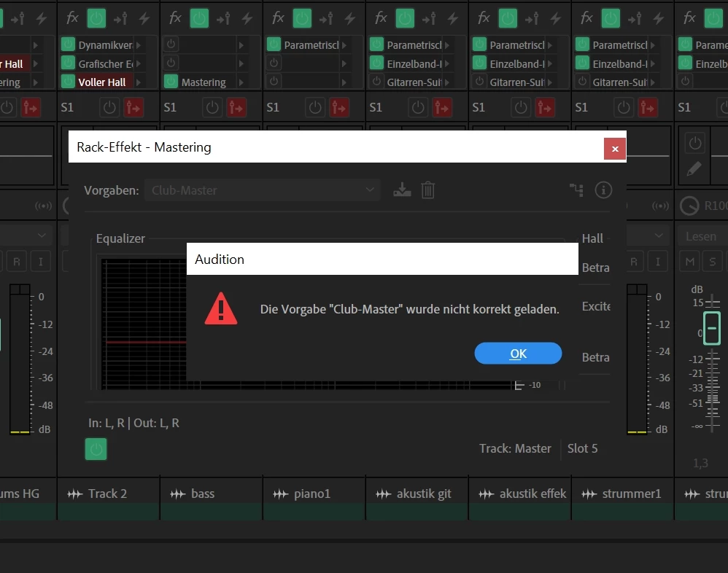Select the strummer1 track label
This screenshot has height=573, width=728.
[632, 494]
